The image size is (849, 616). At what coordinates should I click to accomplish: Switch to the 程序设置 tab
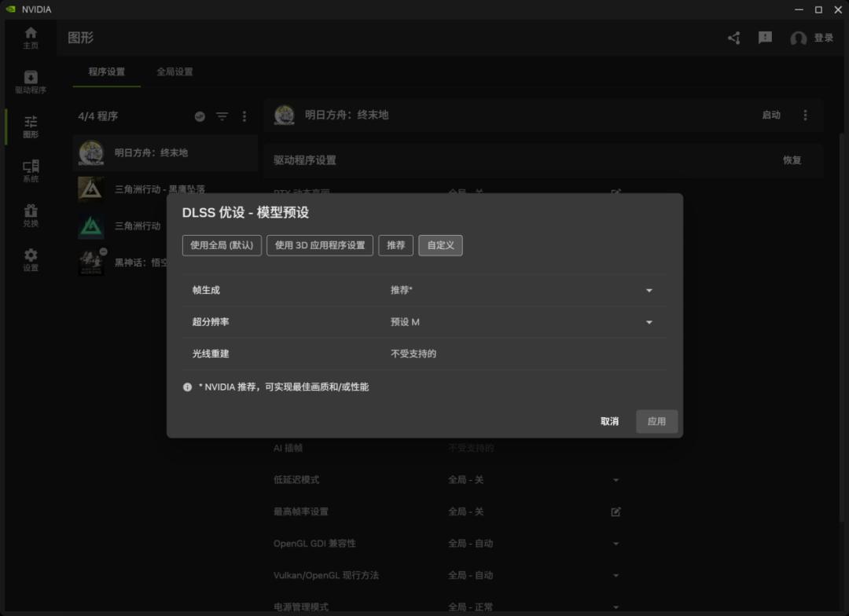pos(106,70)
